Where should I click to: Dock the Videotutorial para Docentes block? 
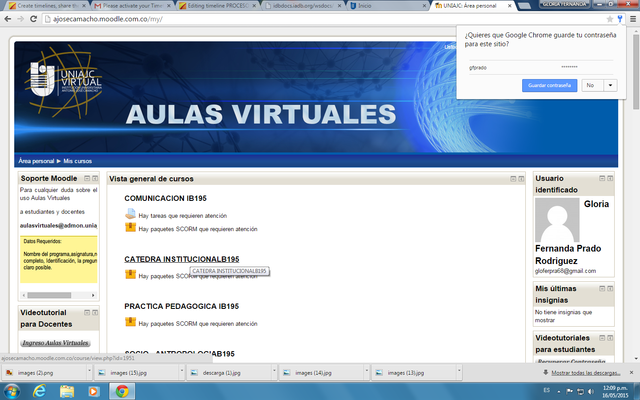pos(95,313)
